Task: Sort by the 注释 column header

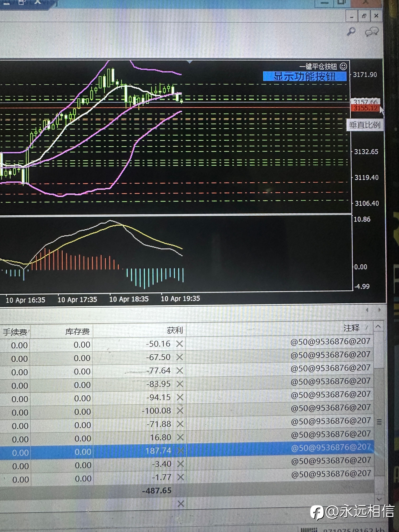Action: coord(351,328)
